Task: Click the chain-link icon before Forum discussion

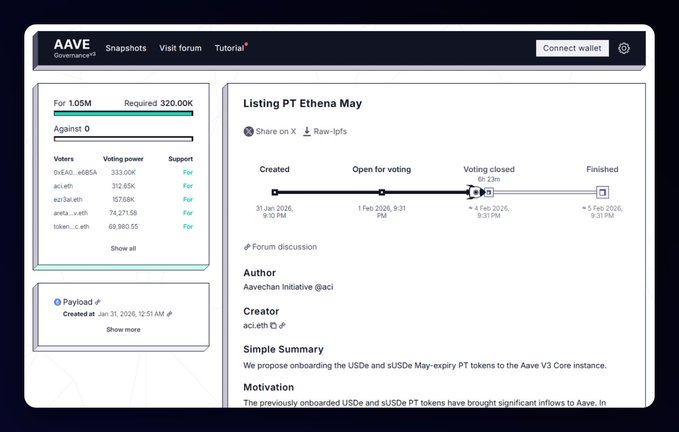Action: tap(247, 247)
